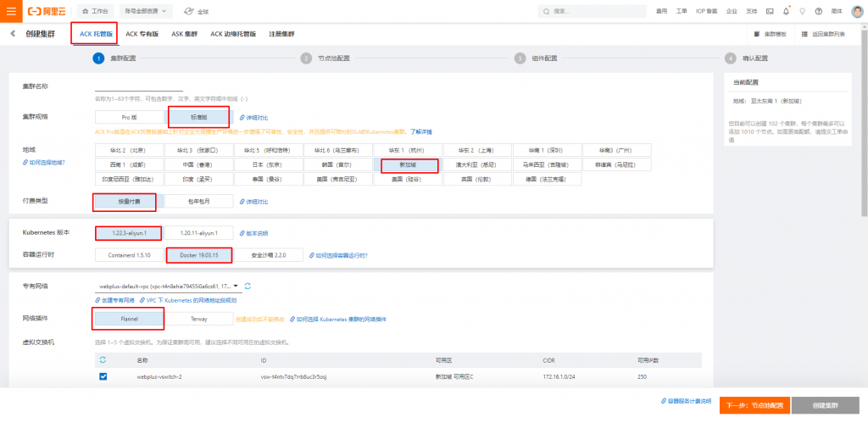
Task: Go to Alibaba Cloud logo home
Action: [x=47, y=11]
